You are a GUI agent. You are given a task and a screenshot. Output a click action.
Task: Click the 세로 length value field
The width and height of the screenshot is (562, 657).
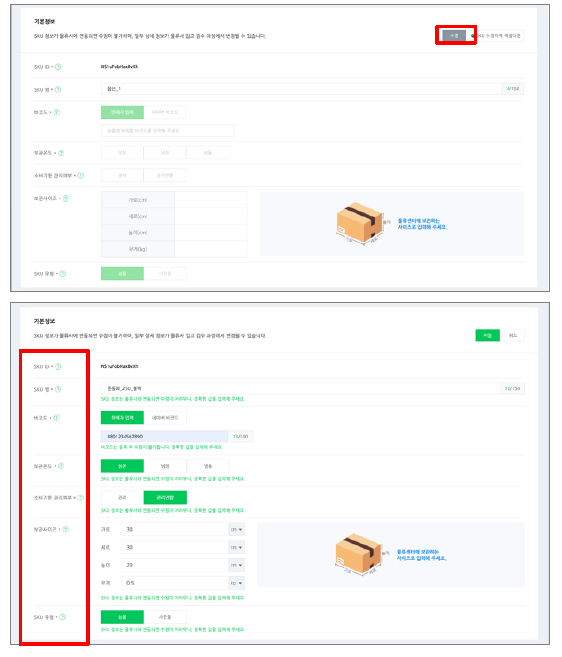click(x=175, y=547)
